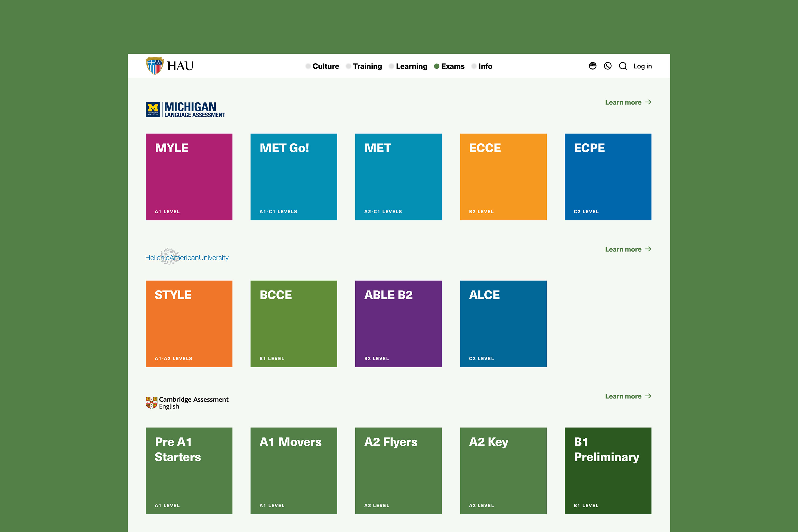Open the B1 Preliminary card
This screenshot has height=532, width=798.
point(608,471)
